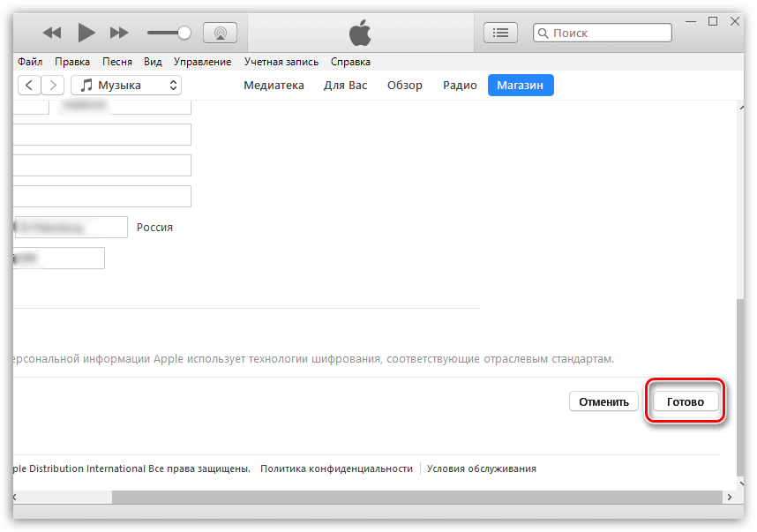This screenshot has width=757, height=532.
Task: Open the Учетная запись menu
Action: click(x=281, y=62)
